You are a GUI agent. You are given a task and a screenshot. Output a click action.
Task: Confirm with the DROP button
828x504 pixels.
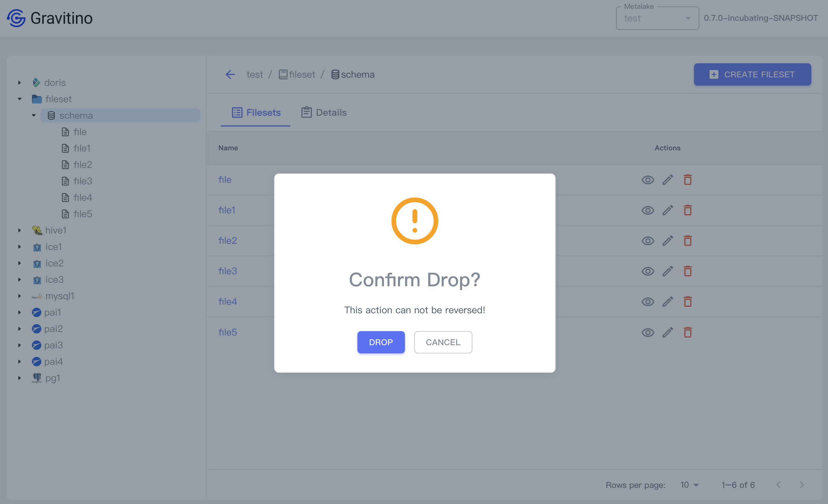381,342
